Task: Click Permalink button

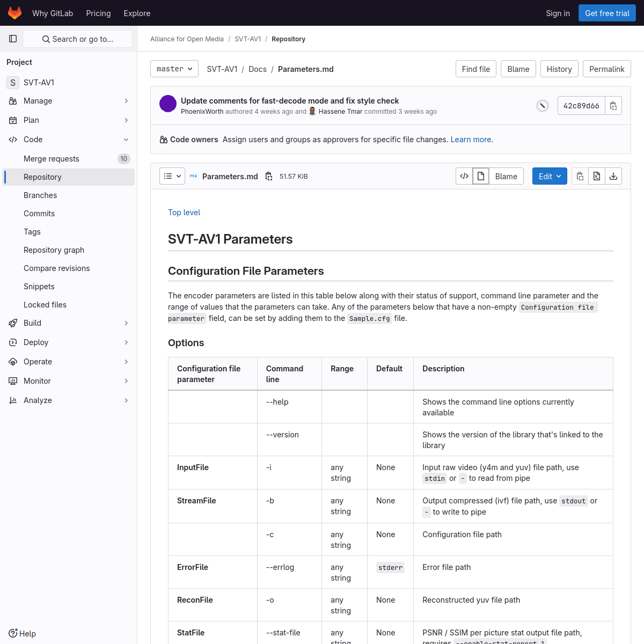Action: click(x=606, y=69)
